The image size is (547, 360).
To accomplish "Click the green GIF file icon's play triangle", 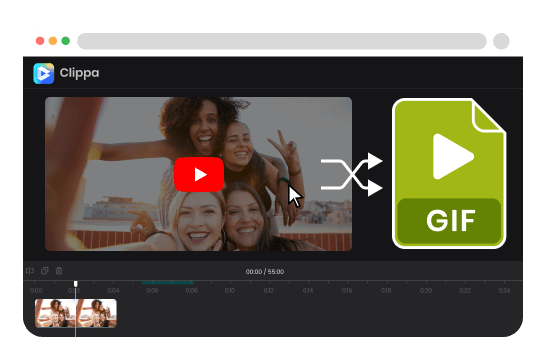I will 452,156.
